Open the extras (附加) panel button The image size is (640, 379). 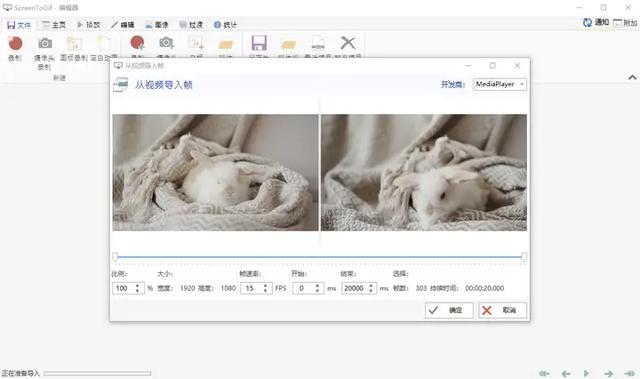[625, 23]
